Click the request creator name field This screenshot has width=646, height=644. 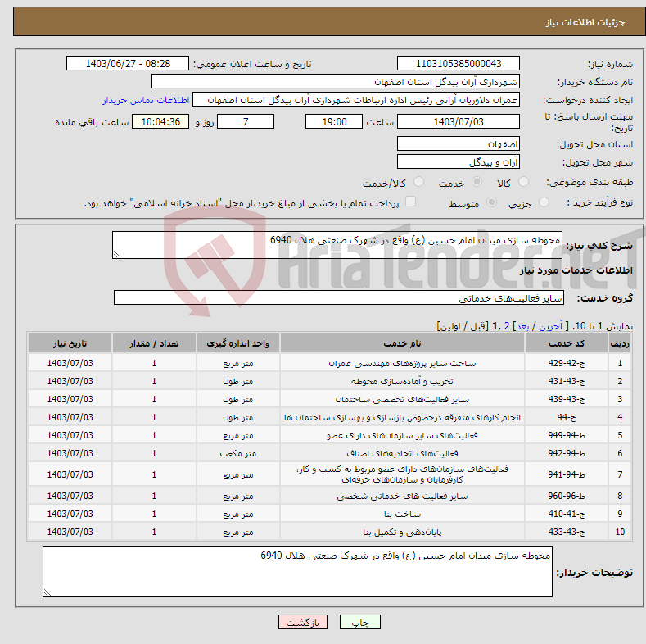point(356,100)
